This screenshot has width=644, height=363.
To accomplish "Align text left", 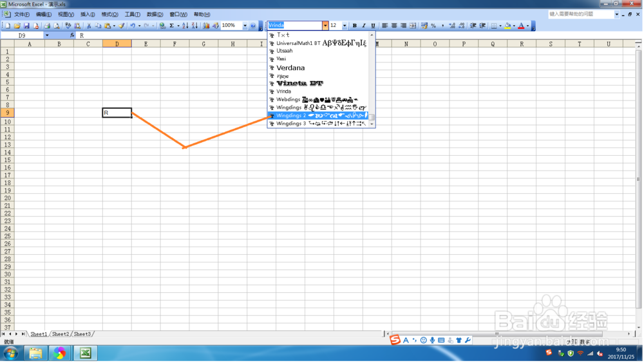I will click(385, 26).
